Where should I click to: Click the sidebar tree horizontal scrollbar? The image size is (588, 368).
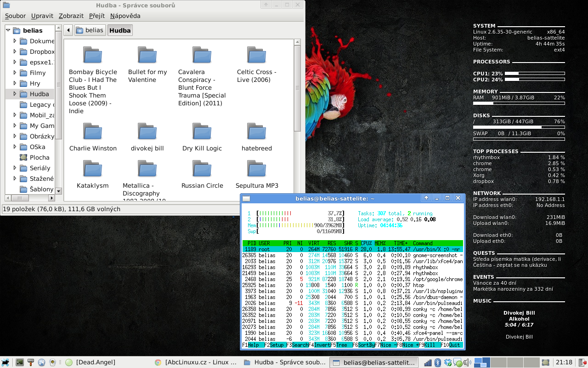click(19, 198)
